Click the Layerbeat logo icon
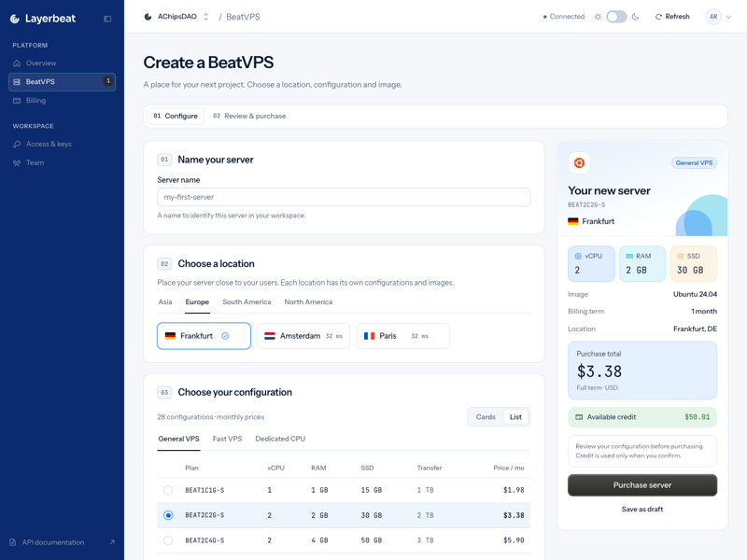This screenshot has width=747, height=560. pos(15,19)
